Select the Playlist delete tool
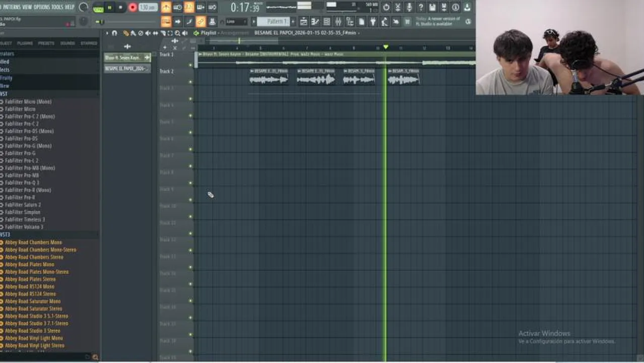The image size is (644, 363). (141, 33)
